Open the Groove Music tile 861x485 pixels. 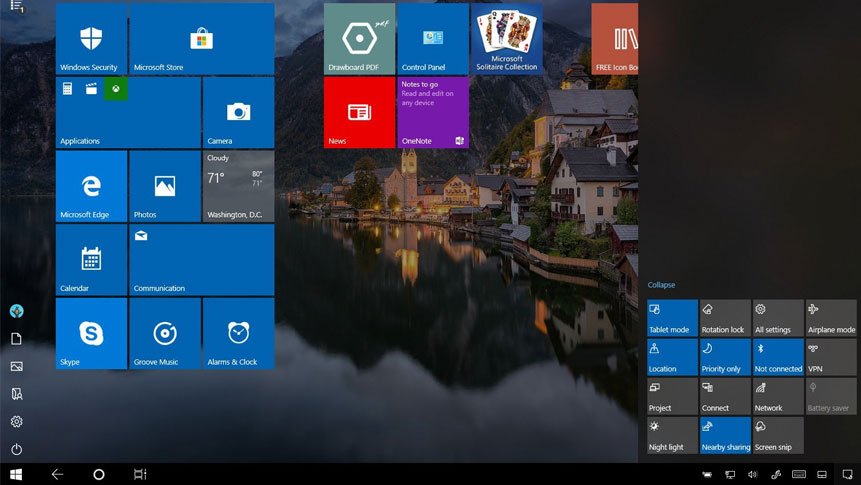[x=165, y=333]
